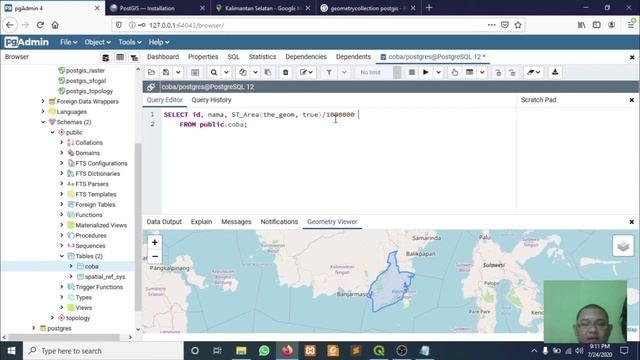Click the copy icon in toolbar
This screenshot has width=640, height=360.
[x=243, y=72]
